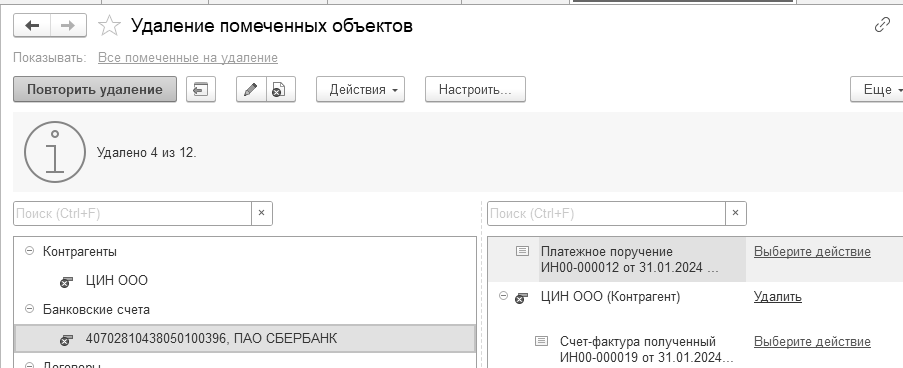
Task: Collapse the Банковские счета group
Action: tap(29, 309)
